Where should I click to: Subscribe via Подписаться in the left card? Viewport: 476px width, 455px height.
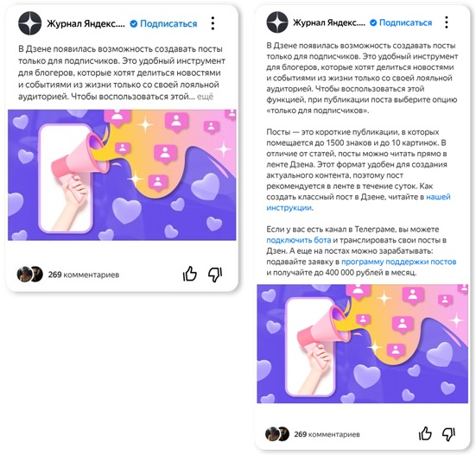168,23
